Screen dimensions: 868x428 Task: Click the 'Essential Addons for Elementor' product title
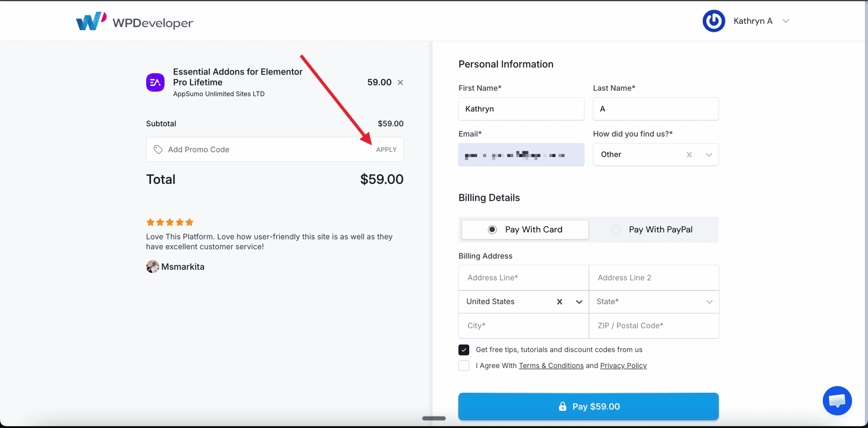[x=238, y=77]
